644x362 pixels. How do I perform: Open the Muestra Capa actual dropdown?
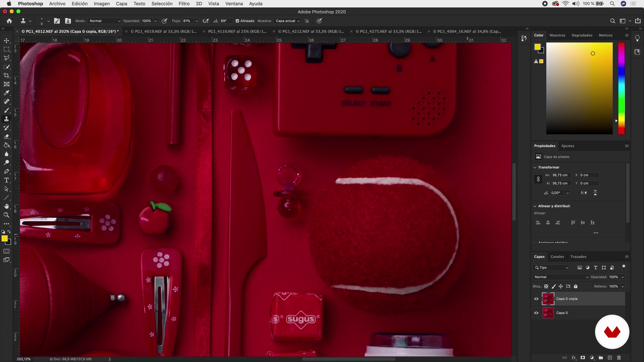coord(287,21)
